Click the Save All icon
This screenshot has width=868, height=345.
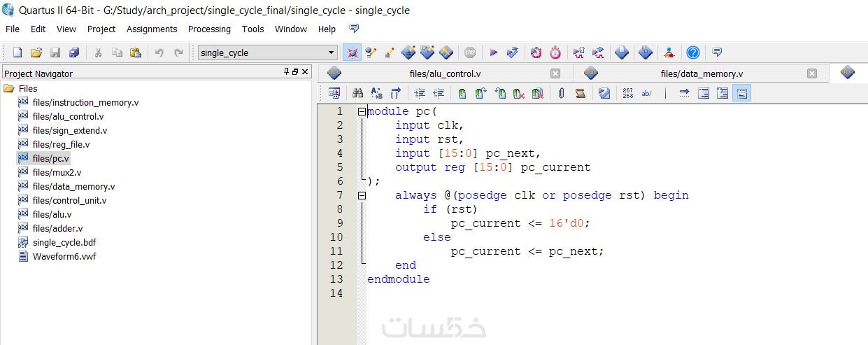[x=74, y=52]
